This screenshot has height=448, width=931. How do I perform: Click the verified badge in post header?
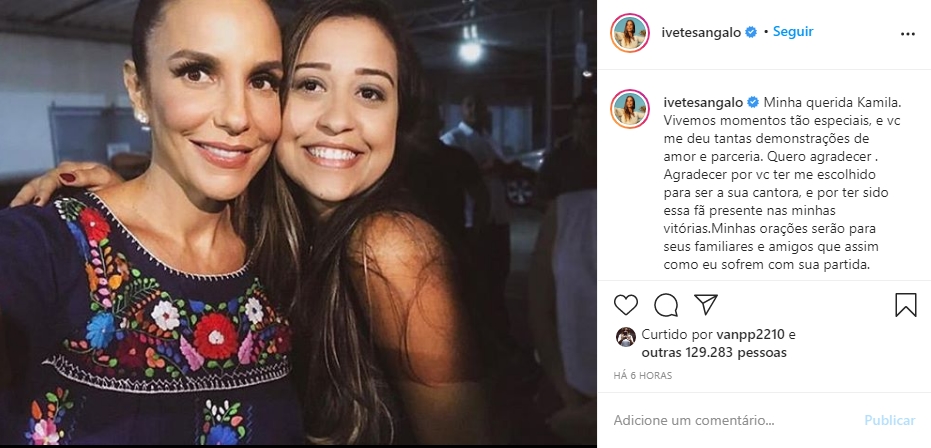click(750, 32)
